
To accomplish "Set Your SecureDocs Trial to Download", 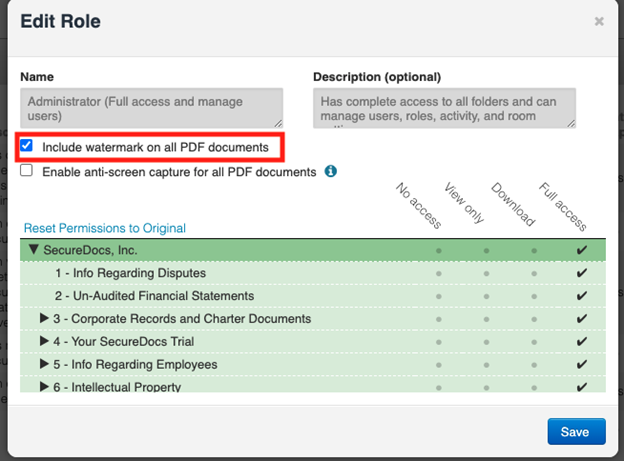I will point(534,342).
